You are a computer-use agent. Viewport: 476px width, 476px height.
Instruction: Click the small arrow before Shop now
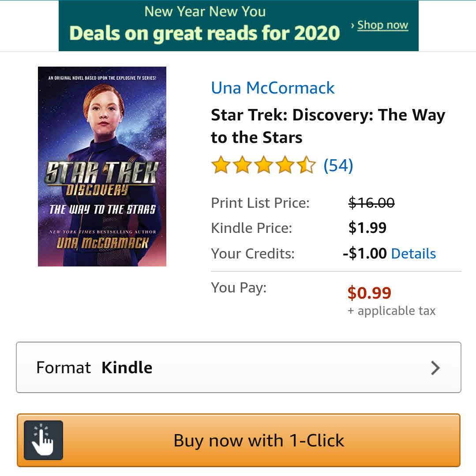point(352,25)
